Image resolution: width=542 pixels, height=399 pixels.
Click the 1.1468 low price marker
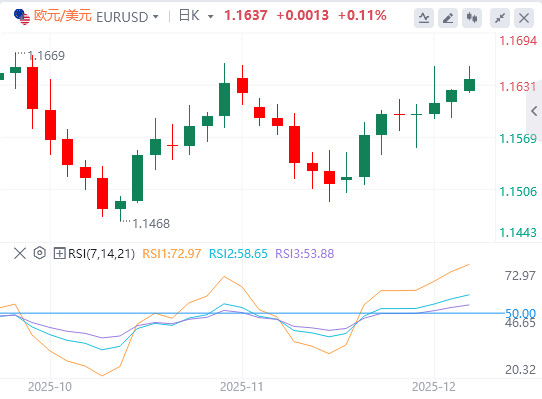pyautogui.click(x=151, y=224)
